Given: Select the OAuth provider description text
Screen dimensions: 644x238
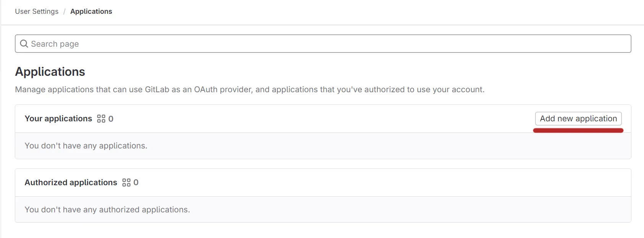Looking at the screenshot, I should (249, 89).
